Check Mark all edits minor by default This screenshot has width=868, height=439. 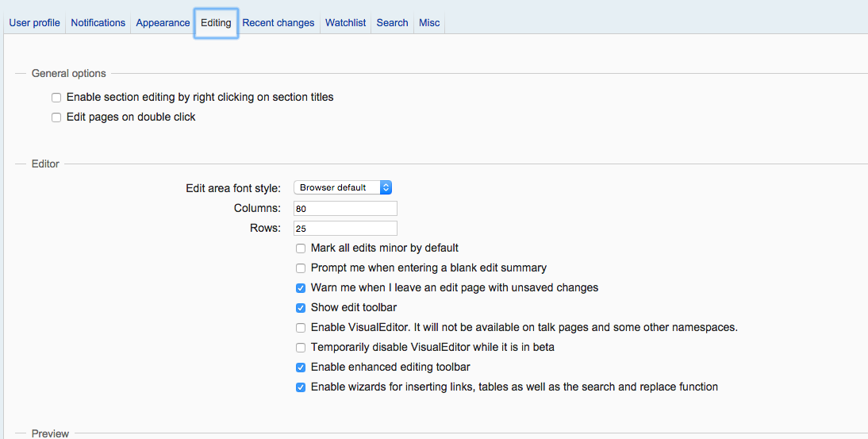(301, 248)
